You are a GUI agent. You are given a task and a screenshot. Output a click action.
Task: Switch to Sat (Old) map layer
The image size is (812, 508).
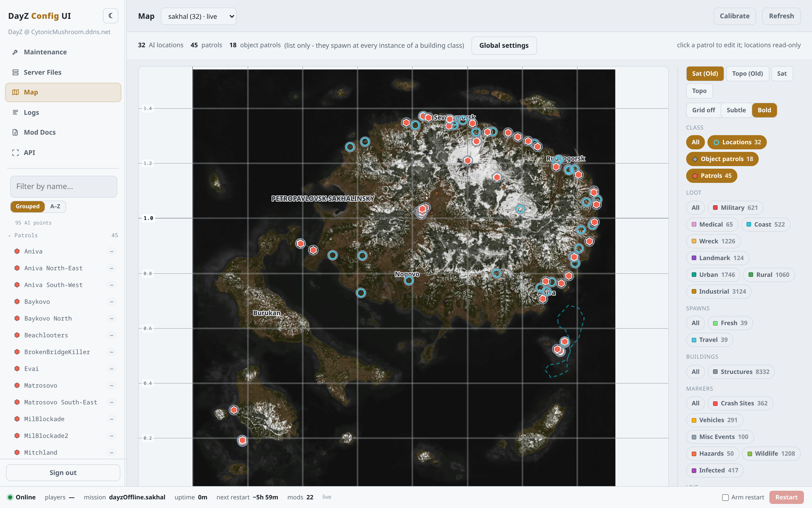click(705, 74)
